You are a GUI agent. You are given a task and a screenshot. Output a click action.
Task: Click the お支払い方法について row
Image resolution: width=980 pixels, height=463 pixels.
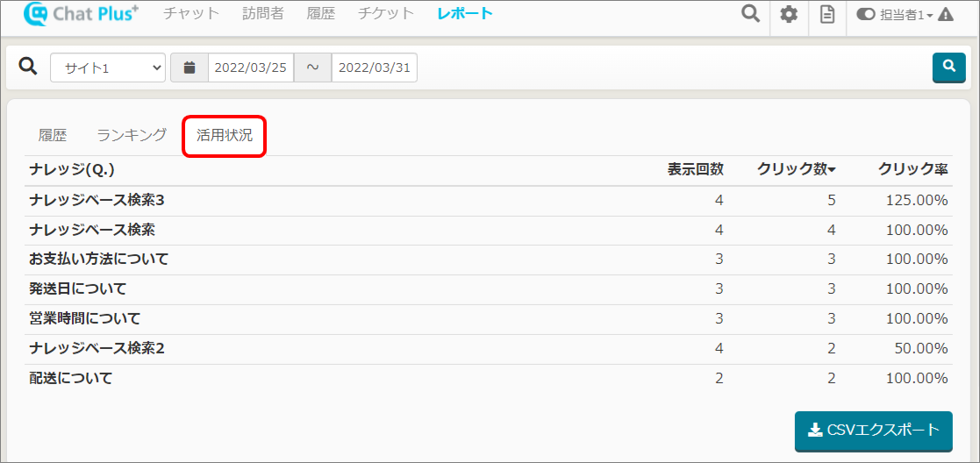tap(490, 260)
